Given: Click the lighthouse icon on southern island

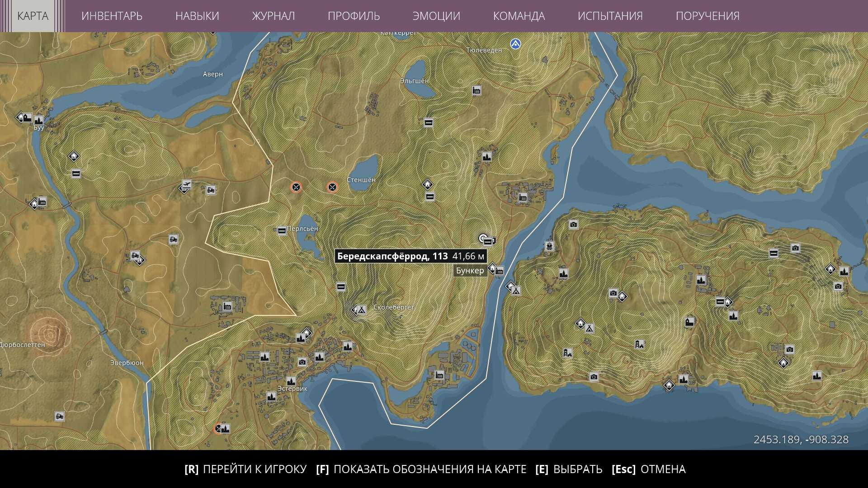Looking at the screenshot, I should click(639, 344).
